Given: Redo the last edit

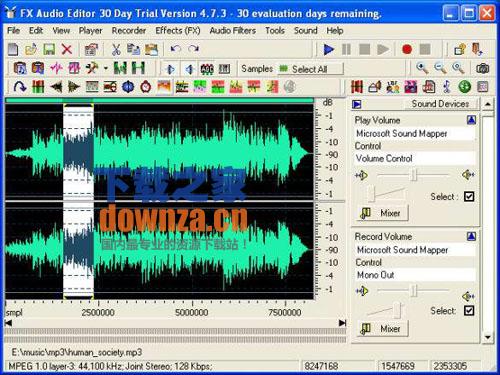Looking at the screenshot, I should pyautogui.click(x=194, y=49).
